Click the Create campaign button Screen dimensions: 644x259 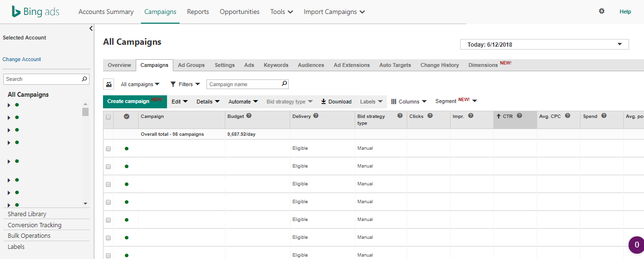click(135, 101)
